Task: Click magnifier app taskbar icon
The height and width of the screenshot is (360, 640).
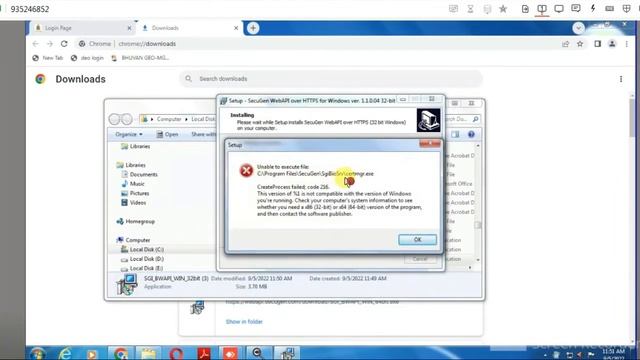Action: coord(258,353)
